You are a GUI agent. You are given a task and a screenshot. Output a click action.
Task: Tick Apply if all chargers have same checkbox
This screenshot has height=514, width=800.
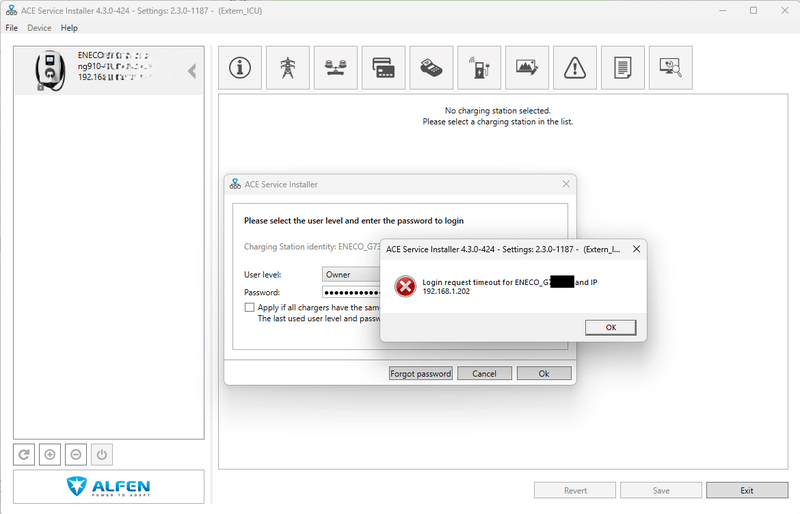(x=249, y=307)
